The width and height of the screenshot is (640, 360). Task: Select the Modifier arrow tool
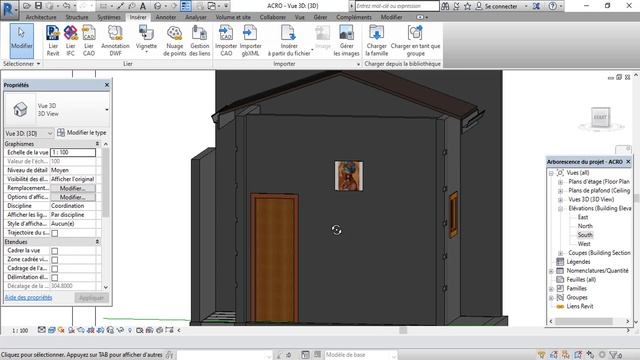tap(21, 40)
